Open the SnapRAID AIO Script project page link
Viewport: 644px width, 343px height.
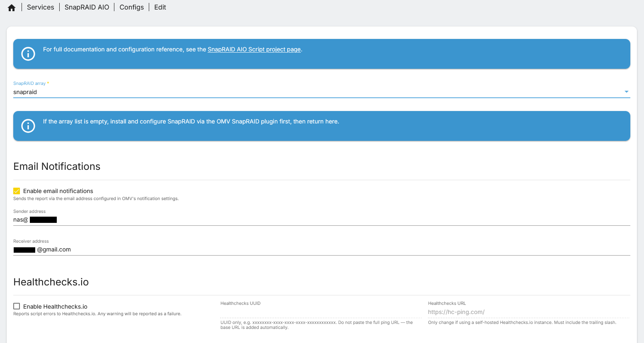[x=254, y=49]
